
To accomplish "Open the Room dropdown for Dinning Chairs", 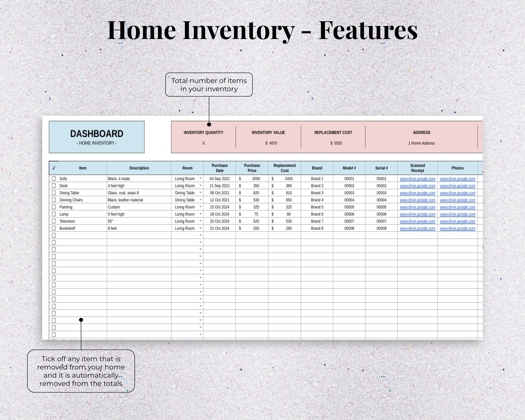I will click(200, 200).
